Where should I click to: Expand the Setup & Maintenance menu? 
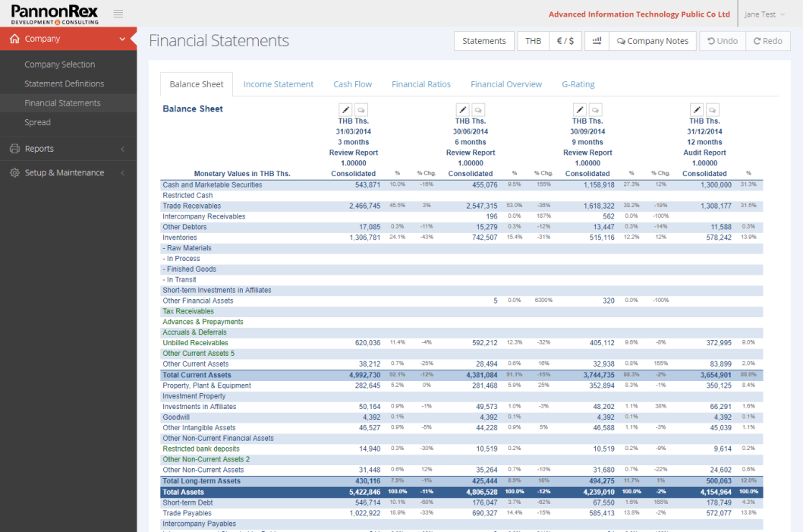[x=68, y=173]
